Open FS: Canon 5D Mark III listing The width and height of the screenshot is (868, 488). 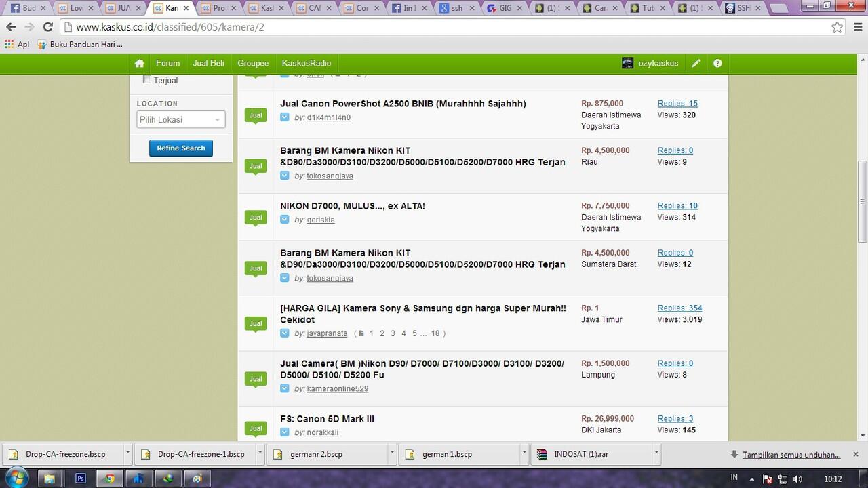click(x=327, y=419)
